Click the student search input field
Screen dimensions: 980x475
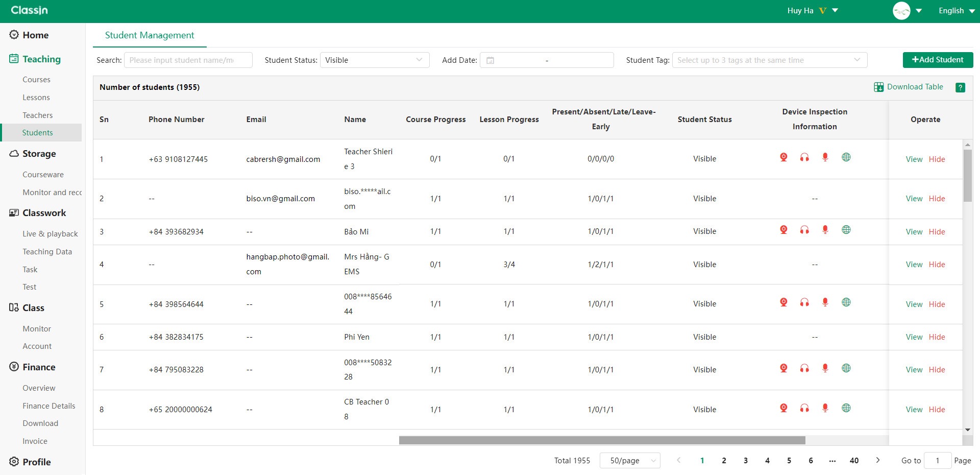(188, 60)
